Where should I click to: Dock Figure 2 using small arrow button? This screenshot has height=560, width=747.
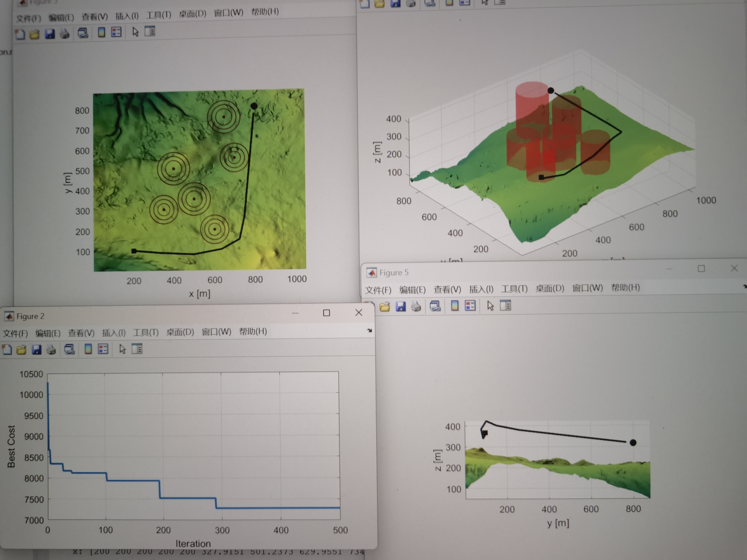coord(369,330)
